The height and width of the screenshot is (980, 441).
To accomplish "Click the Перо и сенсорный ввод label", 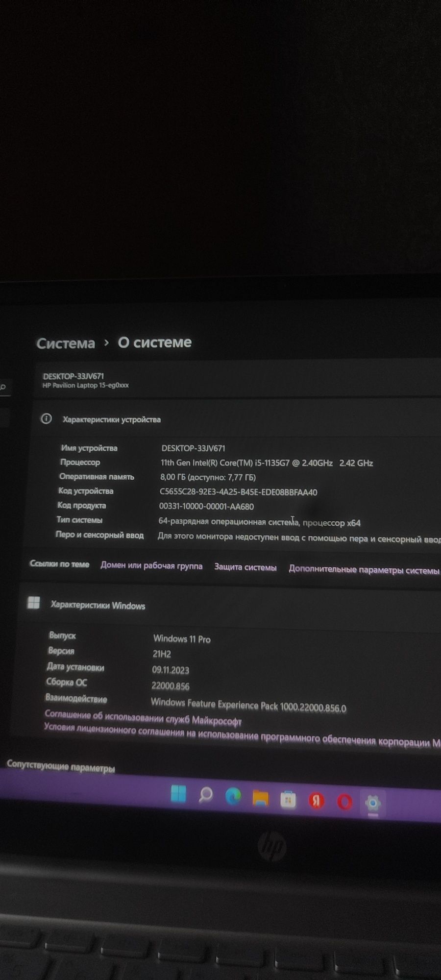I will click(x=99, y=535).
